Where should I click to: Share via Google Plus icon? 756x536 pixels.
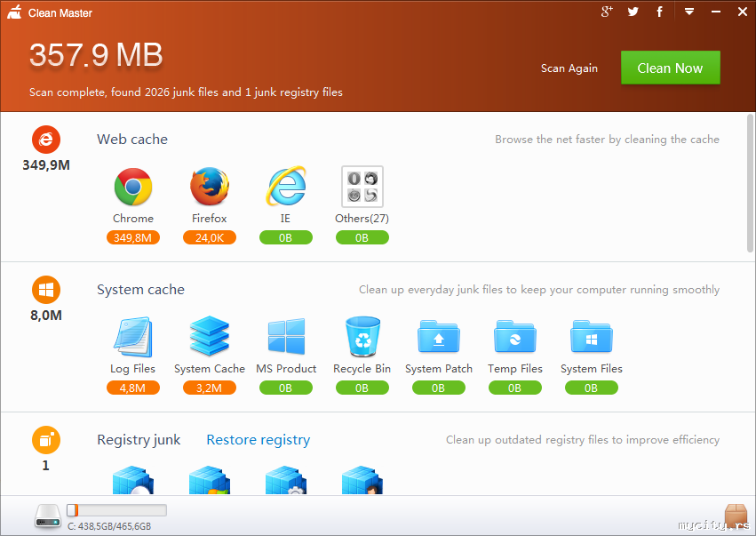607,12
